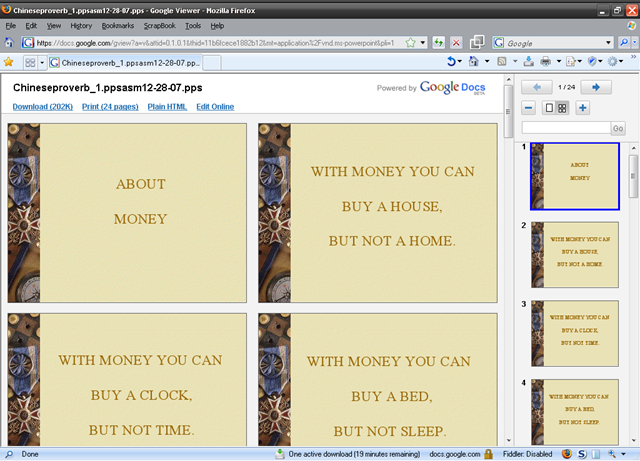Click the red X stop loading button
The height and width of the screenshot is (461, 640).
[x=456, y=42]
